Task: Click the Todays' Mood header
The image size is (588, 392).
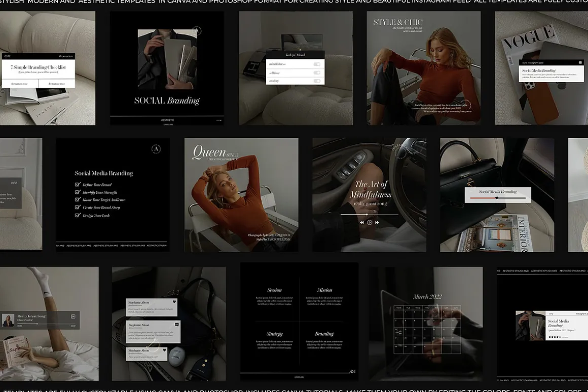Action: coord(295,55)
